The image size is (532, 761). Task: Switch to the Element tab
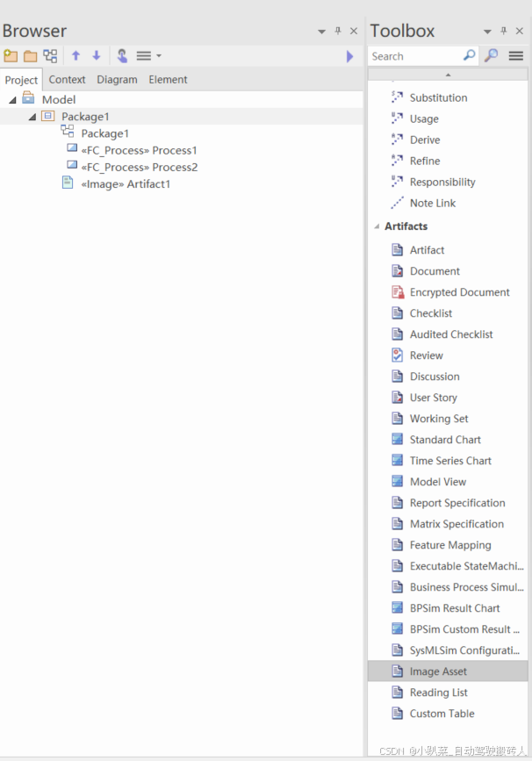point(168,80)
